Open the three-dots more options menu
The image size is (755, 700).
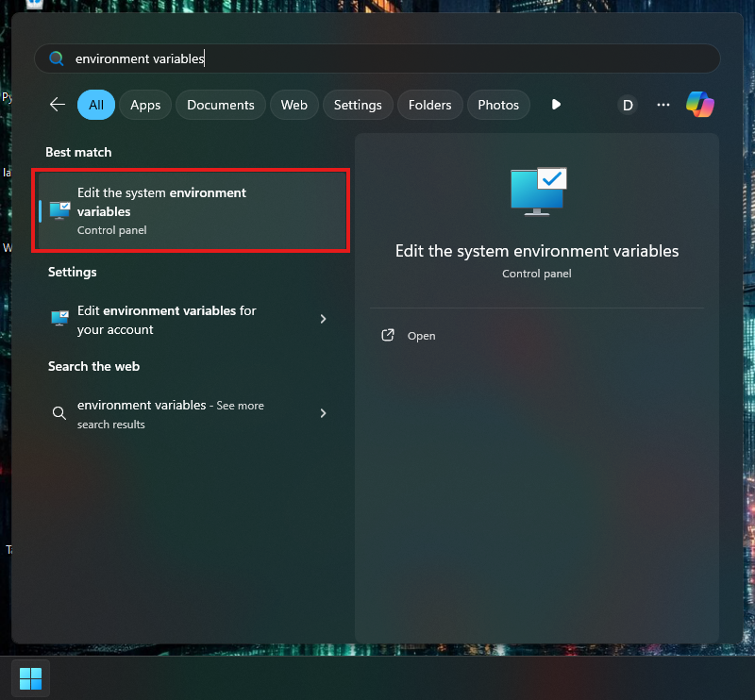click(x=663, y=105)
